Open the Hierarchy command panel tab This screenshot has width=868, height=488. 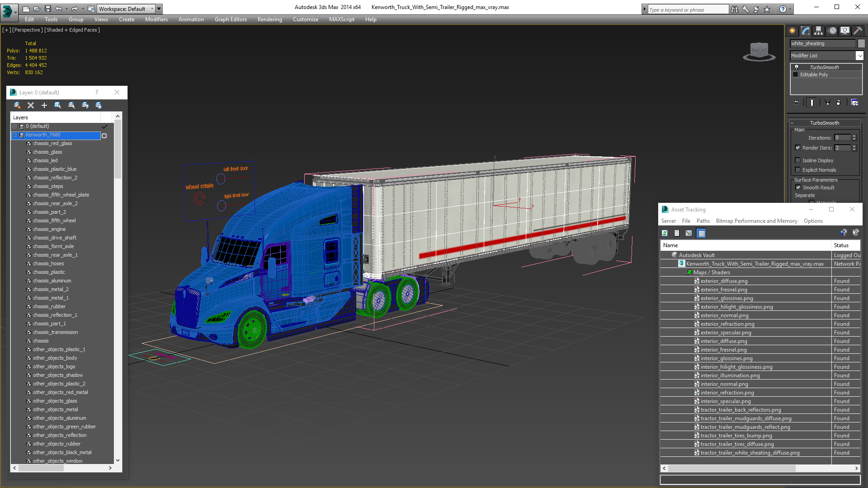click(x=819, y=31)
